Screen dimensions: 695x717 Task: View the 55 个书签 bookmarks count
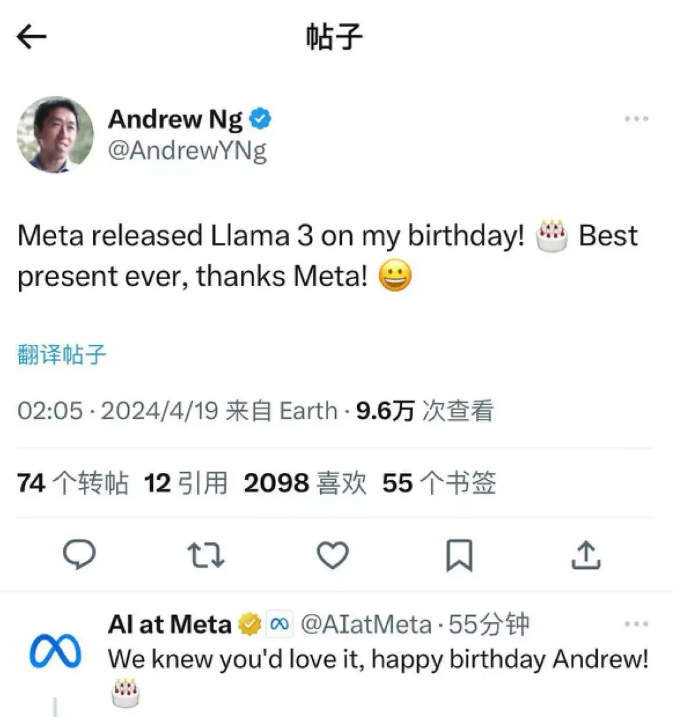[439, 483]
